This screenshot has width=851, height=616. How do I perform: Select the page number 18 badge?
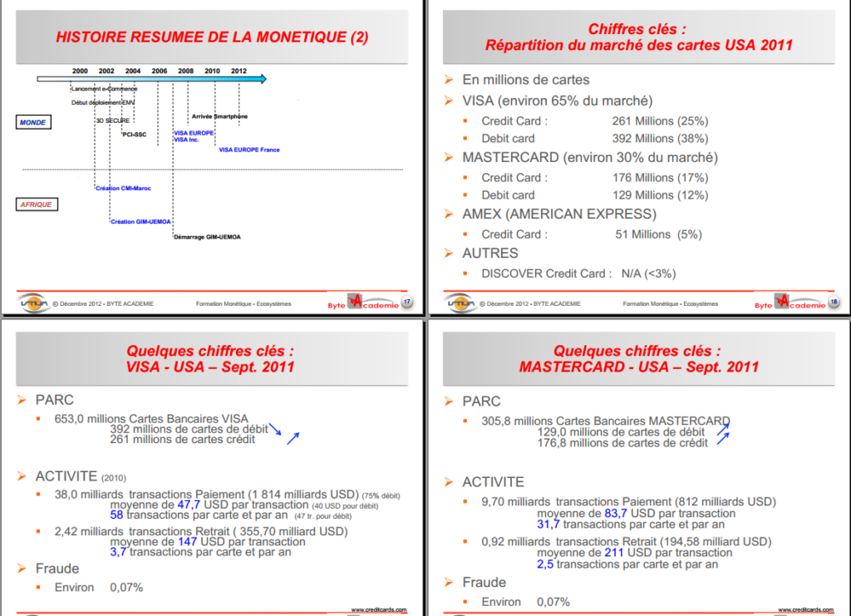pos(834,302)
